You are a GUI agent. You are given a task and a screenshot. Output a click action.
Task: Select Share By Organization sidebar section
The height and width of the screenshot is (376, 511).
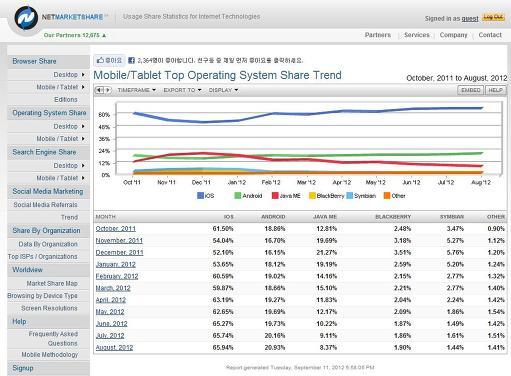48,231
